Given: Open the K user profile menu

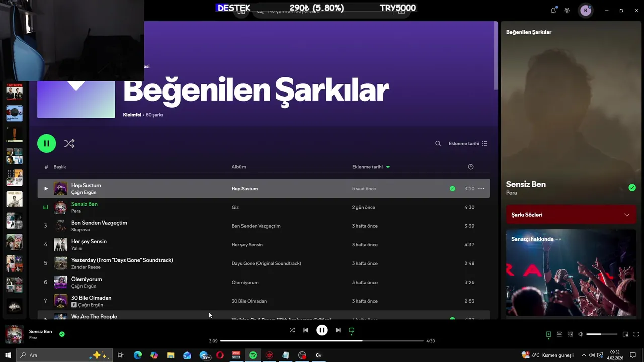Looking at the screenshot, I should click(586, 10).
